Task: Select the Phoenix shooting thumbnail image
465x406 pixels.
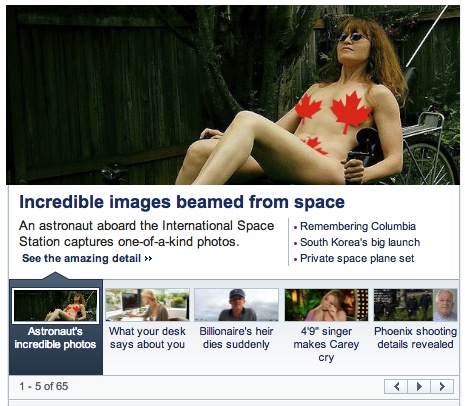Action: [x=415, y=305]
